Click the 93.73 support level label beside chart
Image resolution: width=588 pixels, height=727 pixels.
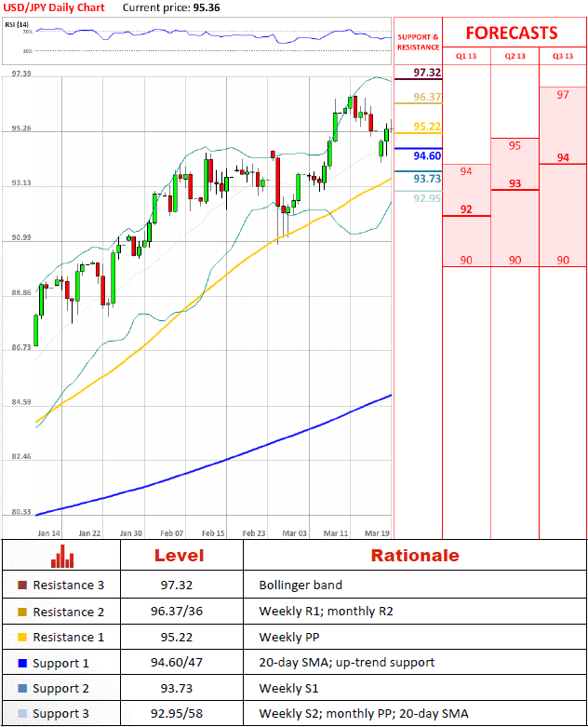coord(427,179)
